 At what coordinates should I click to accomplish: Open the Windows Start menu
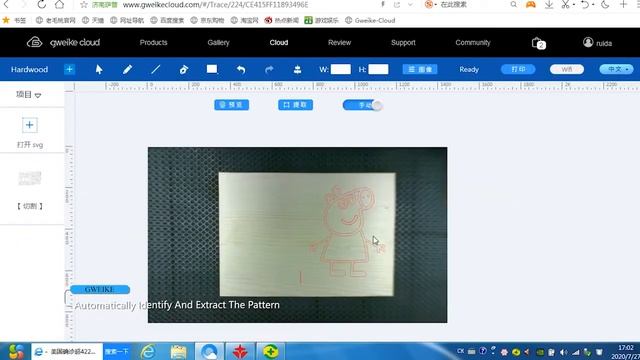coord(16,351)
